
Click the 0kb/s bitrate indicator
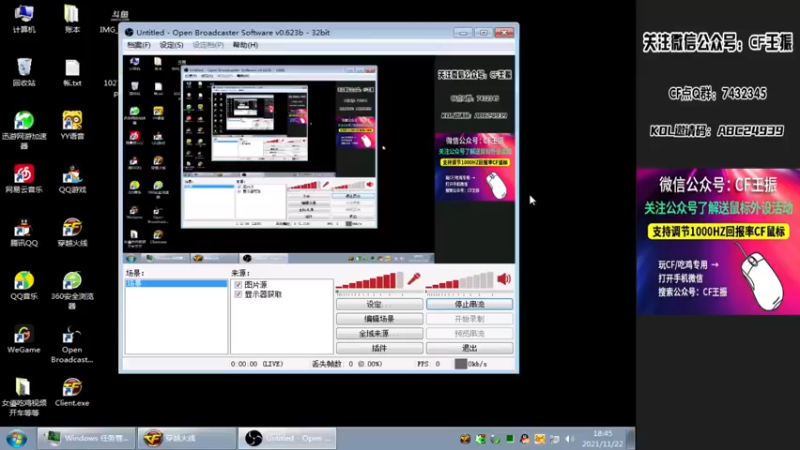click(x=471, y=364)
